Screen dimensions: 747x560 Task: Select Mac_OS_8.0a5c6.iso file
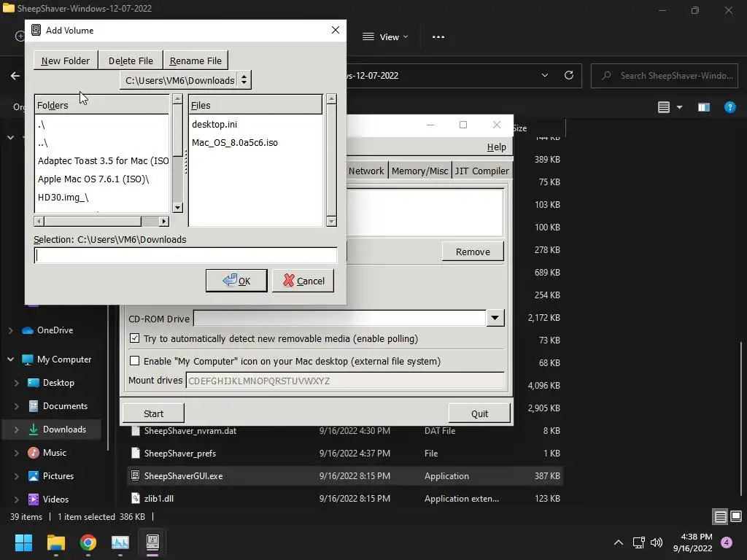tap(234, 142)
